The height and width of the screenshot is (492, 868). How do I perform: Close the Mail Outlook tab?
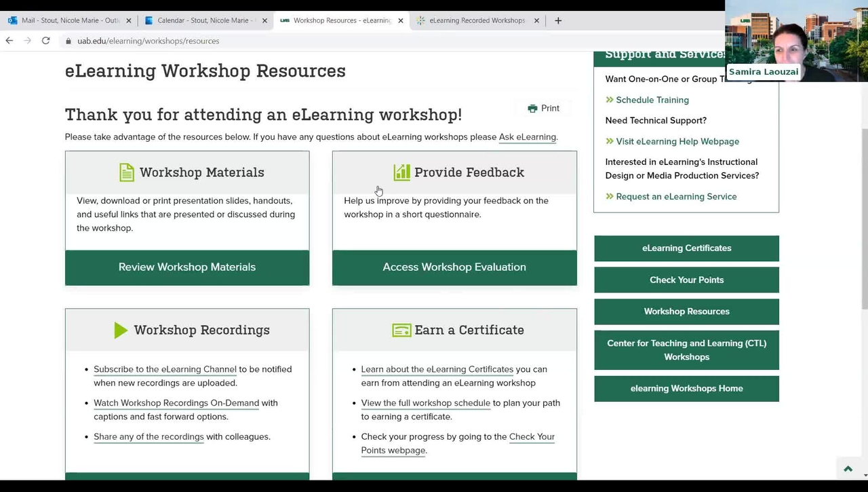129,20
